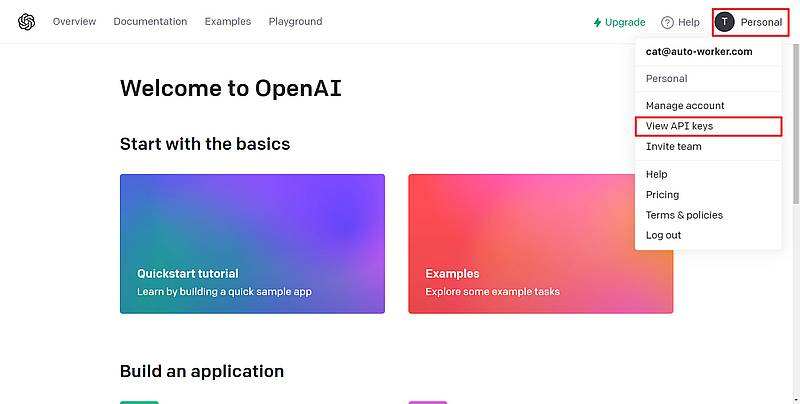
Task: Open Pricing from the account menu
Action: coord(662,195)
